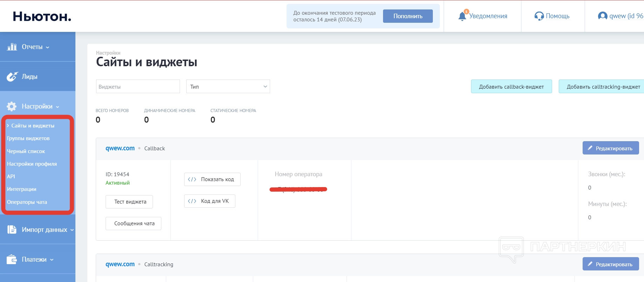Click the code brackets icon beside Показать код
The height and width of the screenshot is (282, 644).
[192, 179]
